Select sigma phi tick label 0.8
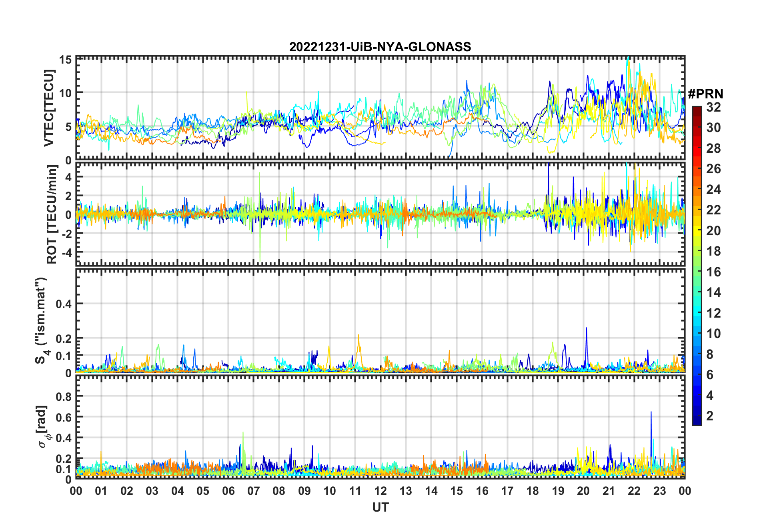 tap(64, 397)
